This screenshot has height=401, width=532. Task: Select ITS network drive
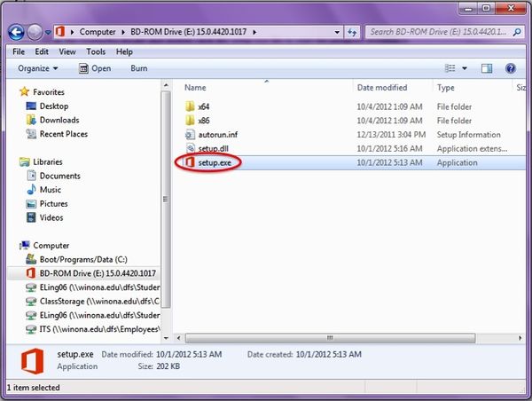pos(99,329)
